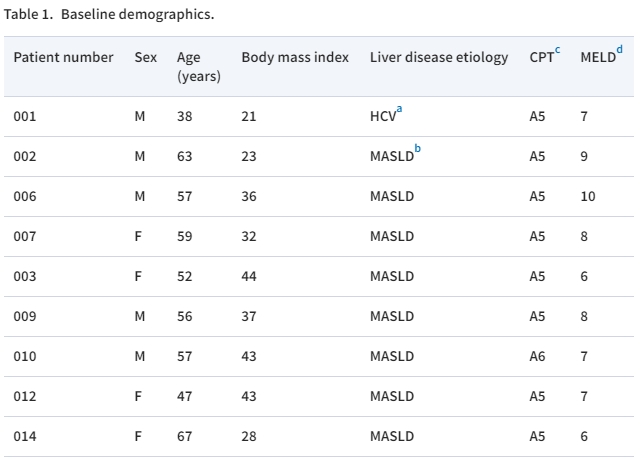Image resolution: width=642 pixels, height=462 pixels.
Task: Open footnote "d" on MELD header
Action: [x=619, y=50]
